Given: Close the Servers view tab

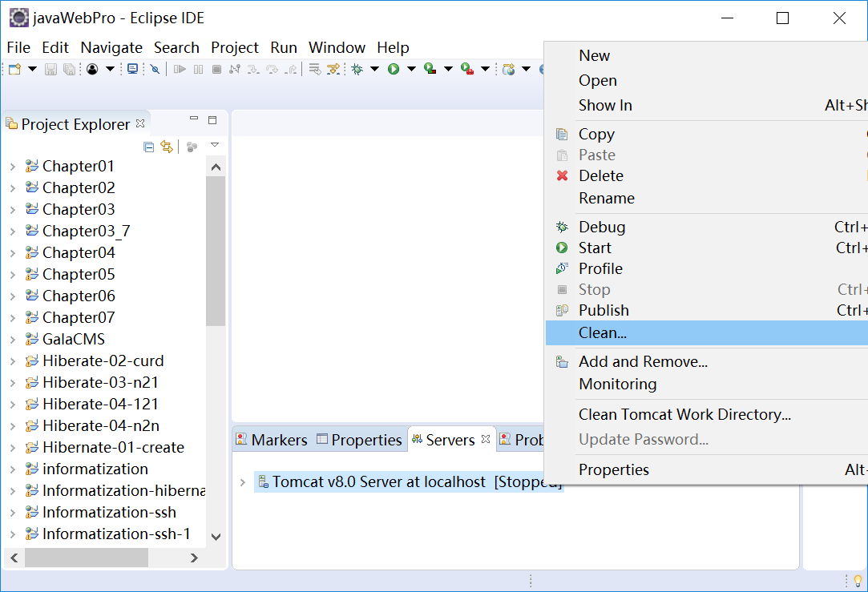Looking at the screenshot, I should click(486, 439).
